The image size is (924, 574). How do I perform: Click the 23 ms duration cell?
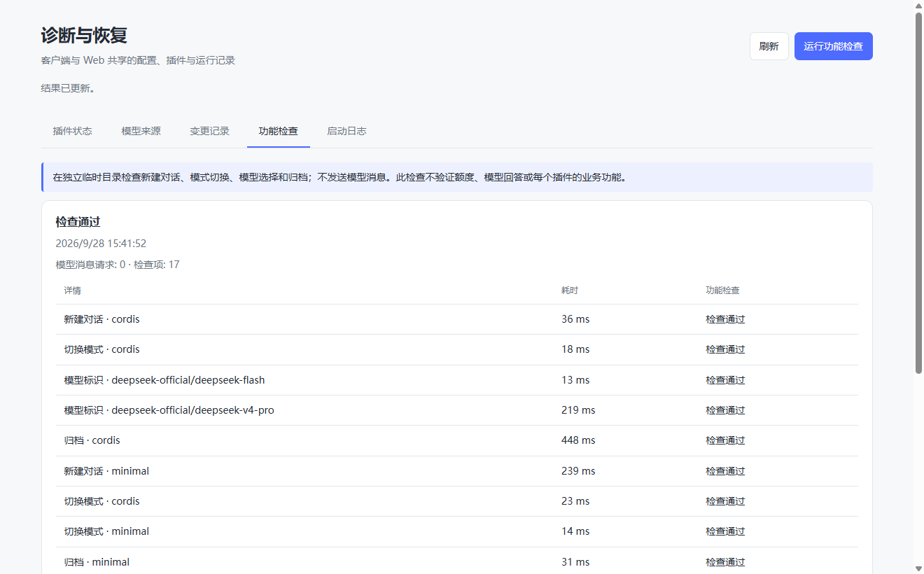click(x=575, y=501)
